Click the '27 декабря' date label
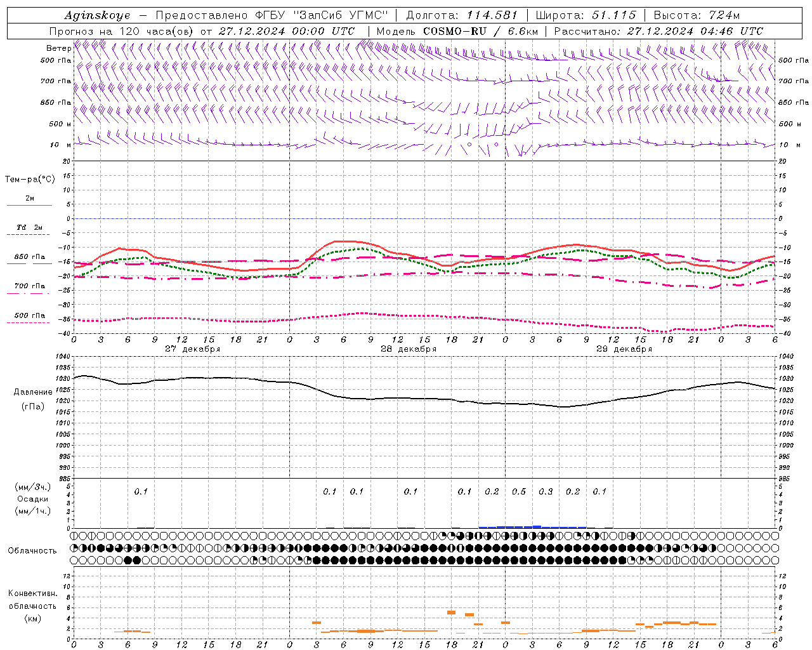Screen dimensions: 812x650 (193, 349)
